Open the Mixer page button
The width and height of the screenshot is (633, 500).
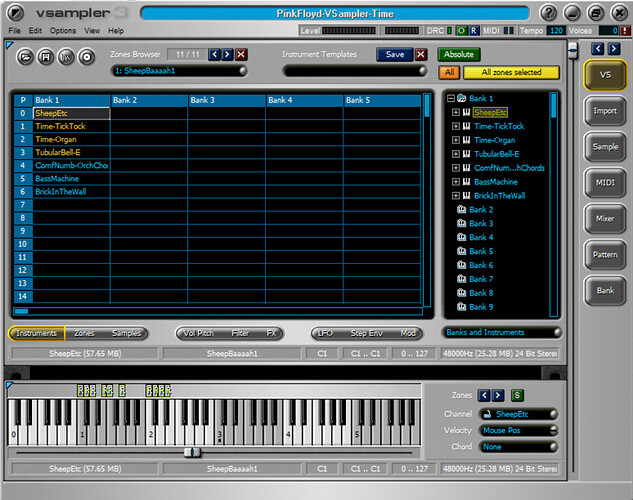(x=605, y=218)
